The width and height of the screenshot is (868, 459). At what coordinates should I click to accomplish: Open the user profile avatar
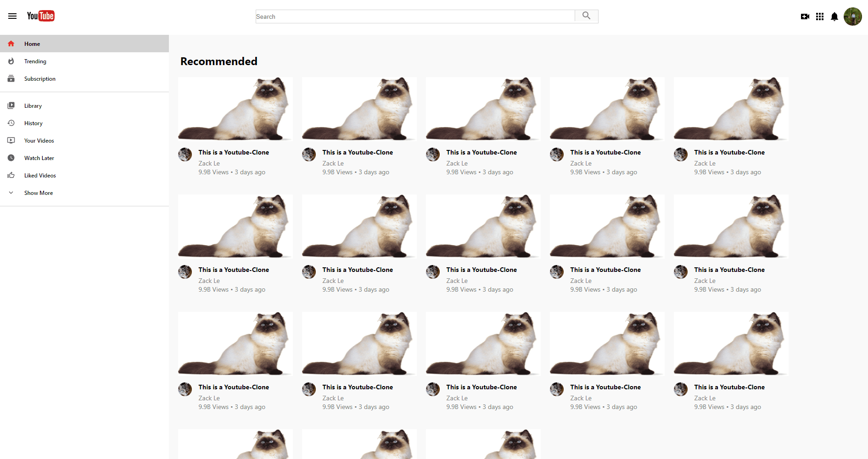[x=853, y=17]
